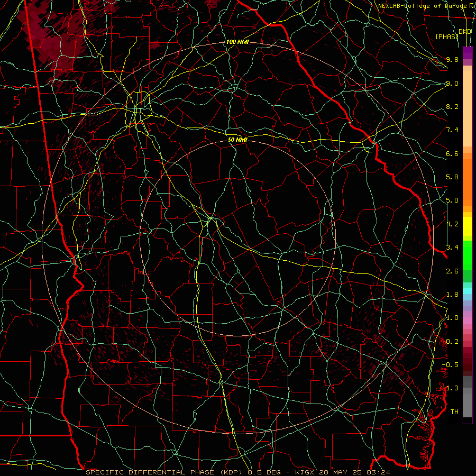Pick the orange segment of the color bar

click(x=467, y=182)
